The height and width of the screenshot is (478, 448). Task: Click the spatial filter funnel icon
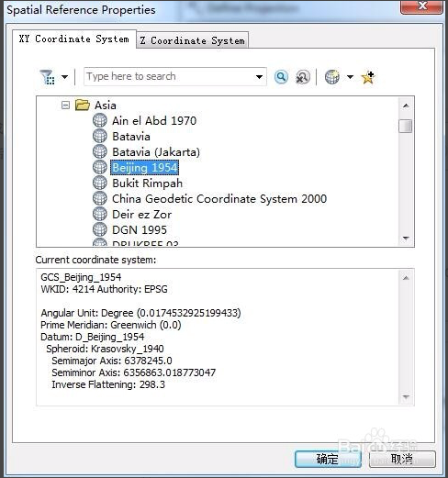tap(47, 76)
